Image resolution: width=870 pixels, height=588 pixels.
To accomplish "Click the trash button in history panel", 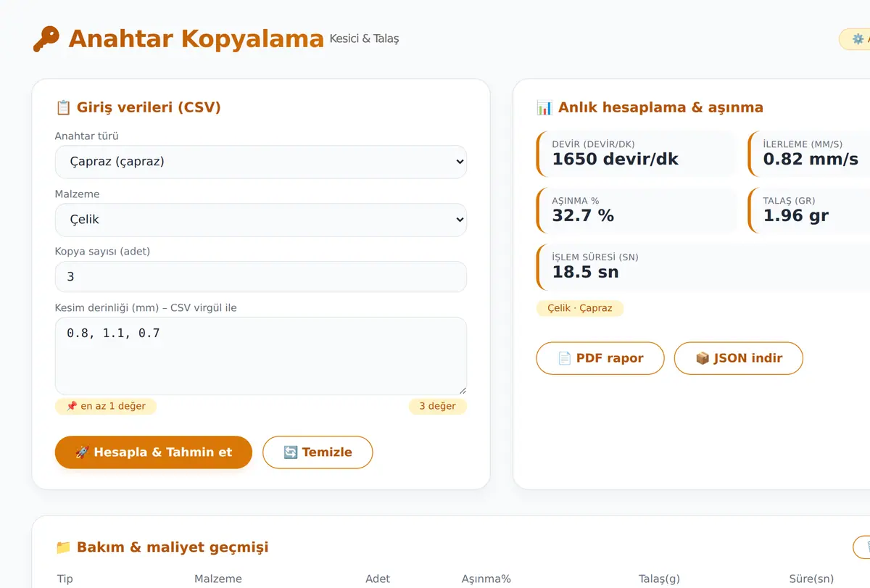I will tap(862, 547).
